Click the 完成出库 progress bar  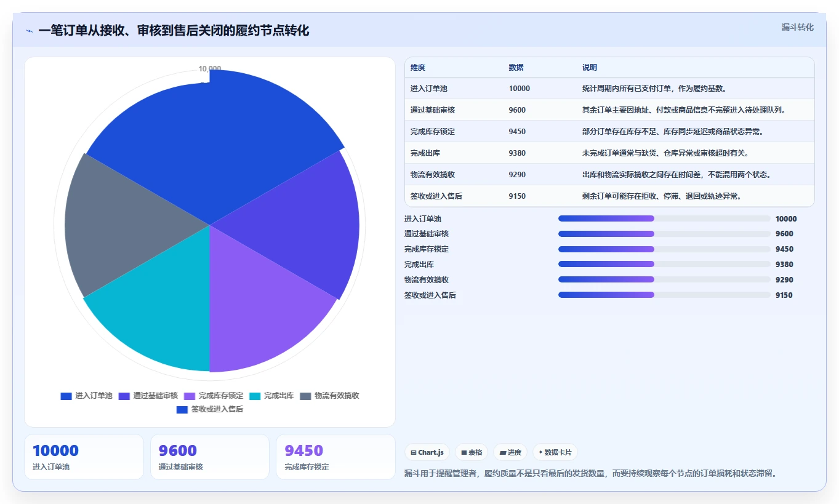coord(664,264)
